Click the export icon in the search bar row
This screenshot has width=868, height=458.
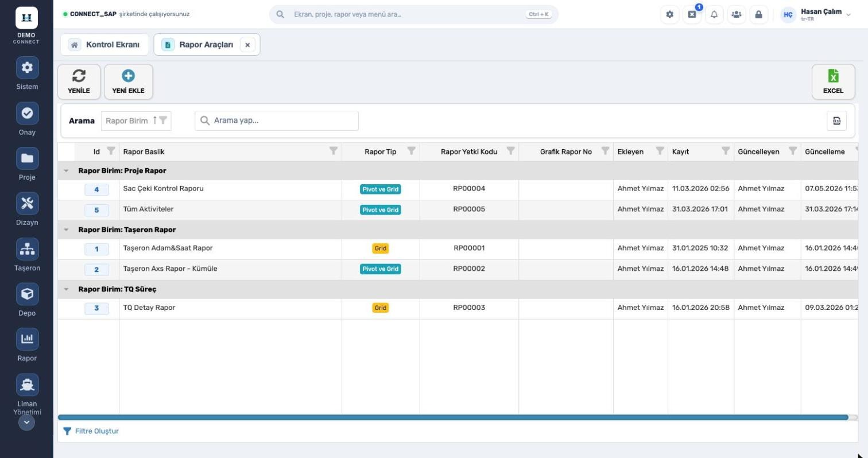(x=836, y=121)
